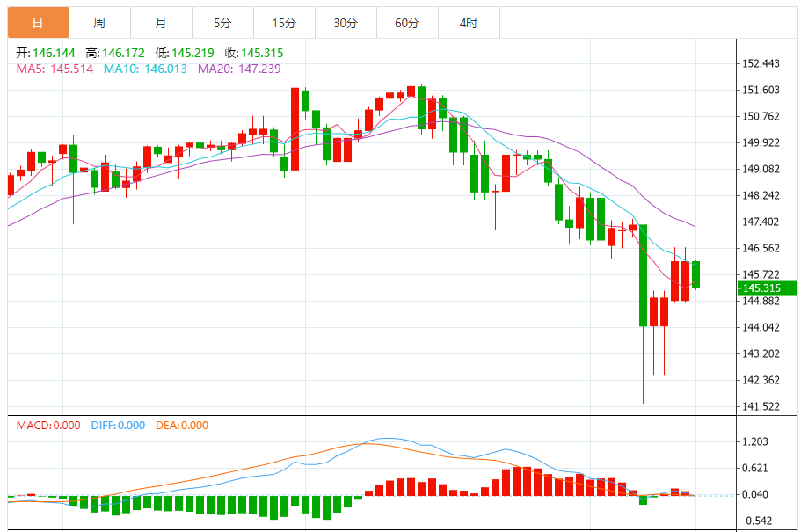The height and width of the screenshot is (532, 801).
Task: Click the 149.082 price axis label
Action: point(761,169)
